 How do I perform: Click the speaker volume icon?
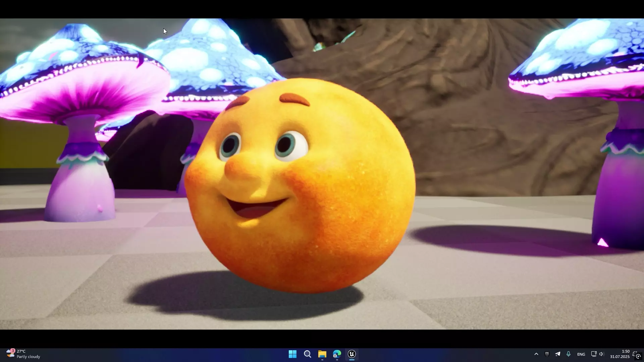pyautogui.click(x=601, y=354)
